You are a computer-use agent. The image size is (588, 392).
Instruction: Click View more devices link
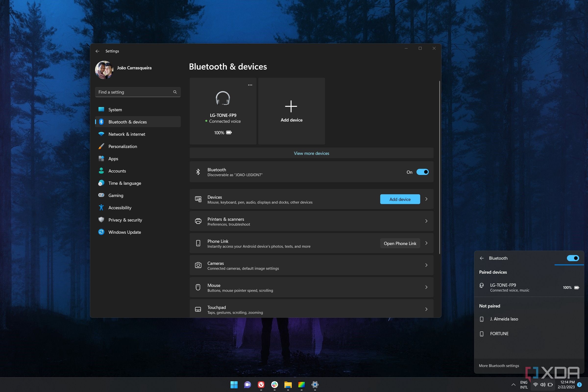pos(311,153)
